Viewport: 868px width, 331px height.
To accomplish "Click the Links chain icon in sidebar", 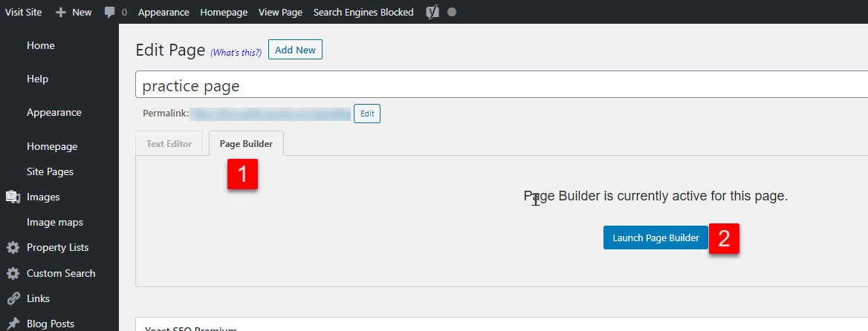I will pos(13,298).
